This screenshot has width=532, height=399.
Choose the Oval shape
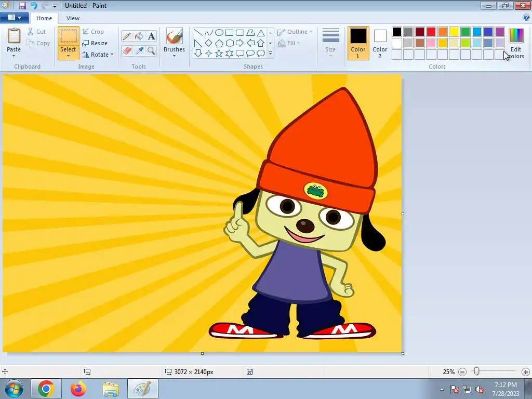(219, 33)
